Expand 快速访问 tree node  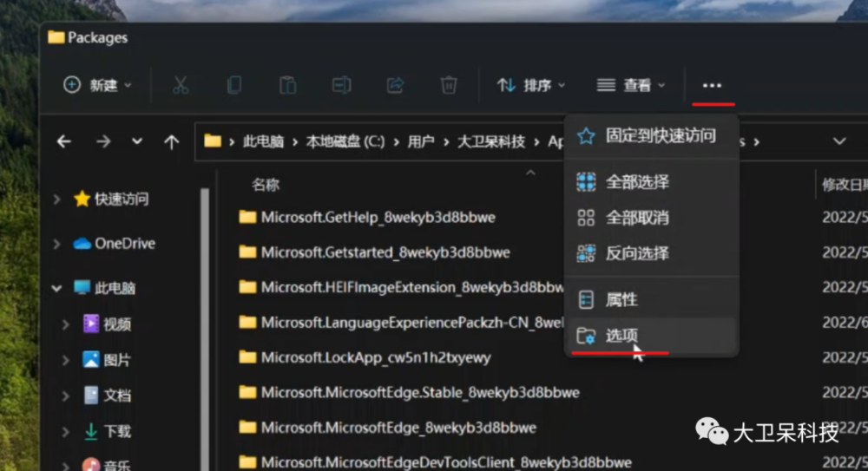coord(56,199)
